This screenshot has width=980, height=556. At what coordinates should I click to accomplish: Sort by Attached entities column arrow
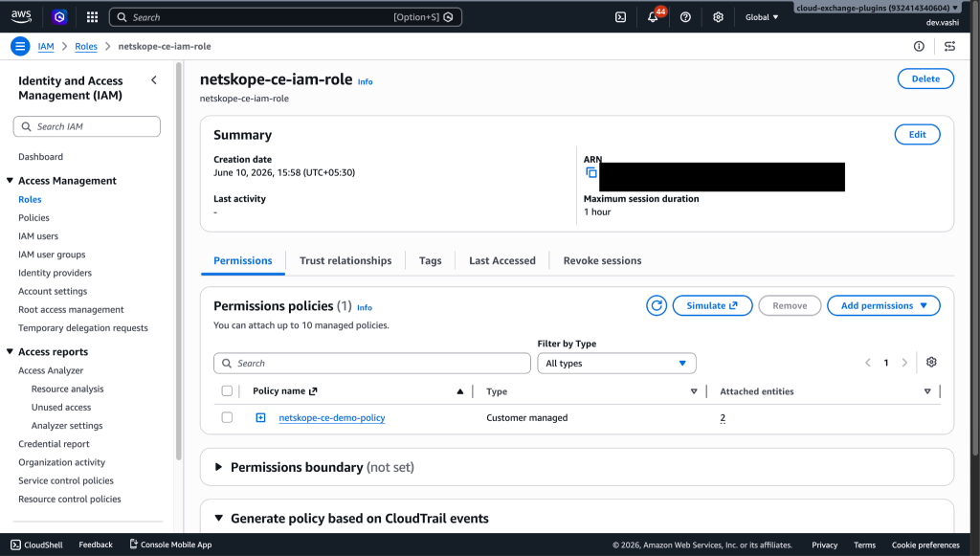[x=927, y=391]
